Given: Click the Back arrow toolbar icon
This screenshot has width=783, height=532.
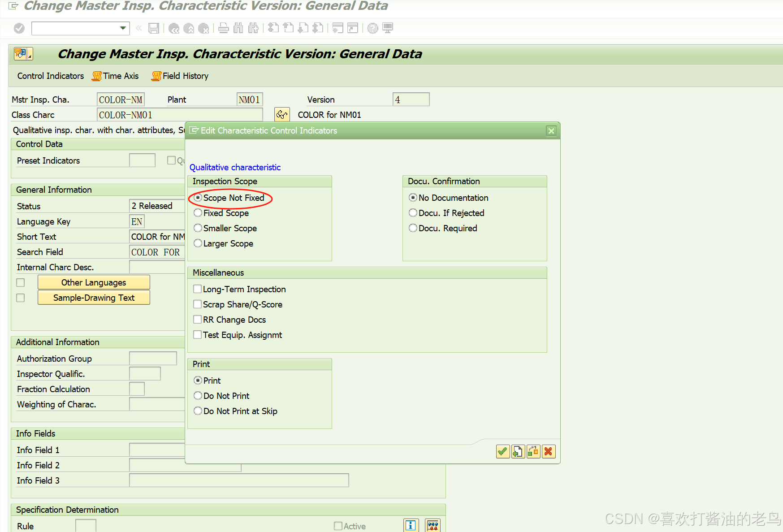Looking at the screenshot, I should pyautogui.click(x=174, y=28).
